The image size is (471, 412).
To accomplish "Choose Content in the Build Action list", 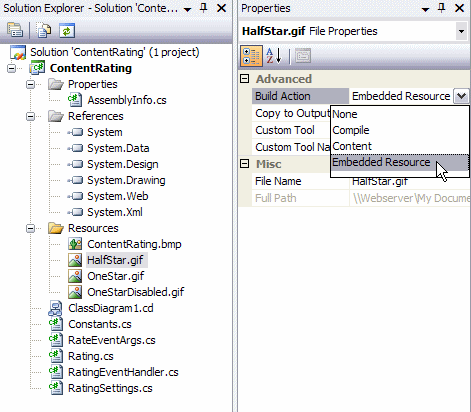I will click(400, 146).
